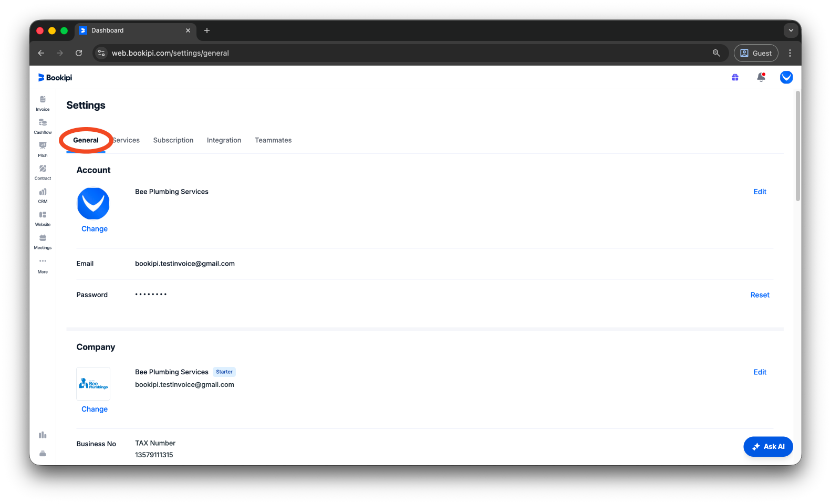Open the notifications bell

pos(761,77)
